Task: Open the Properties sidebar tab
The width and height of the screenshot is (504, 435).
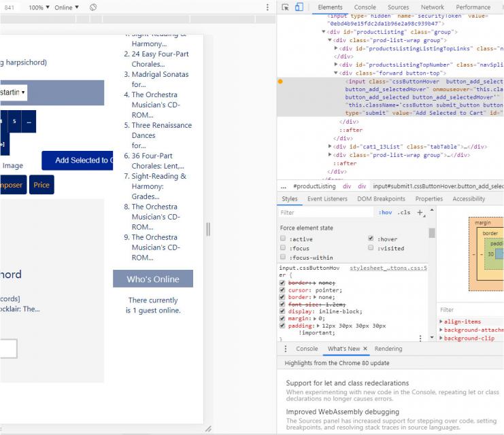Action: click(429, 199)
